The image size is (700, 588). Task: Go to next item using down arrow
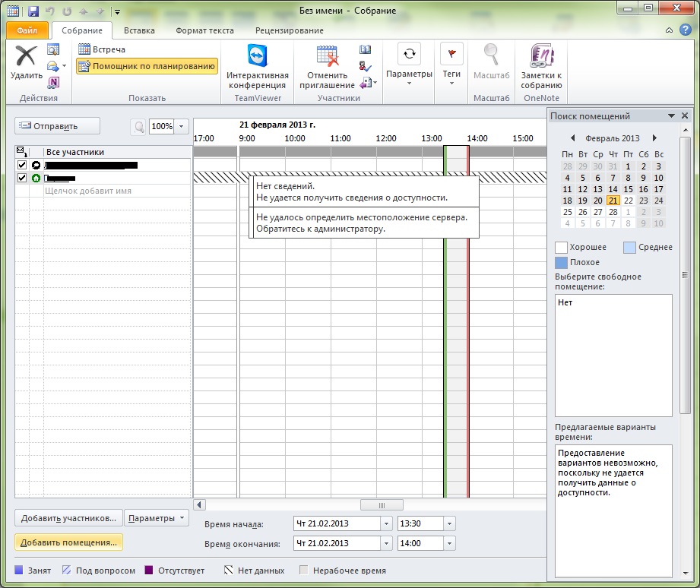[x=100, y=11]
